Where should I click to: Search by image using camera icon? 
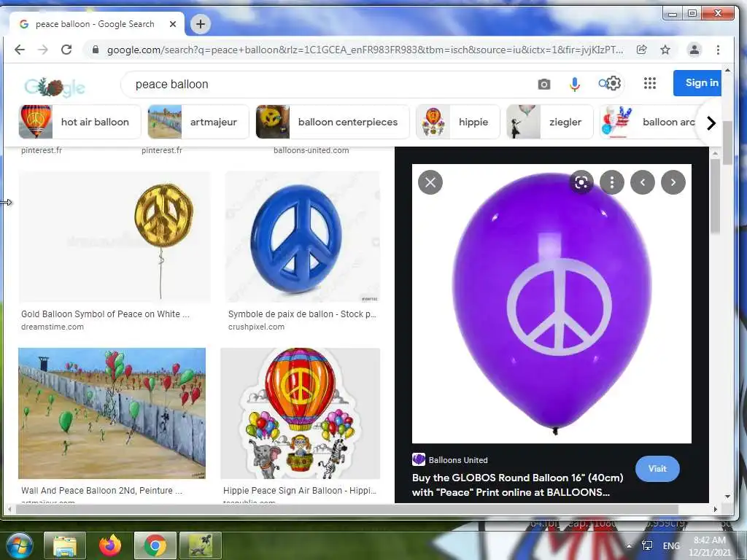point(544,85)
